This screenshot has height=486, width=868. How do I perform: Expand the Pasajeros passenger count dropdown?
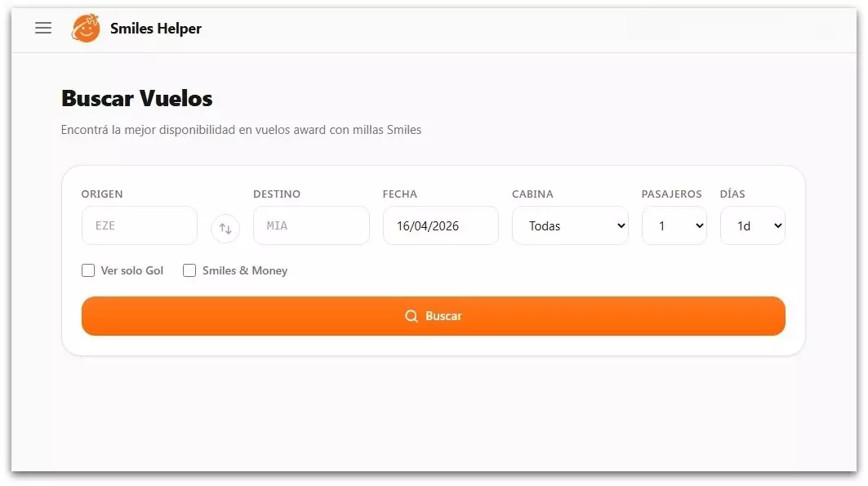(674, 226)
